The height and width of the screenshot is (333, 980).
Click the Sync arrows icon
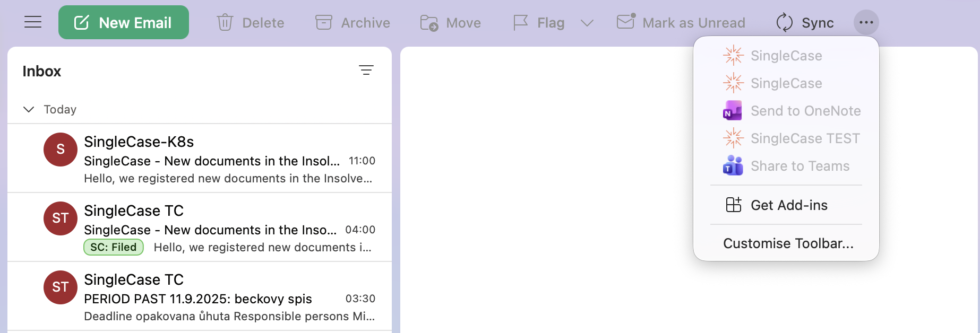[x=784, y=23]
